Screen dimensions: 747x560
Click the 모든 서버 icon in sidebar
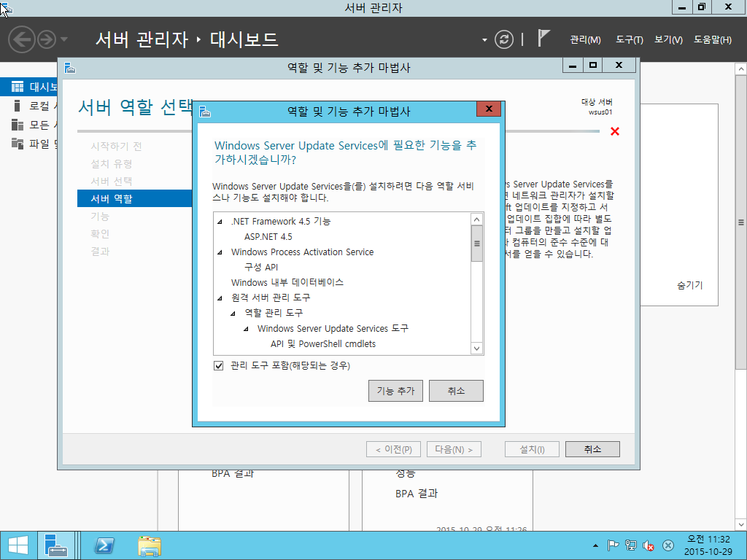coord(18,125)
